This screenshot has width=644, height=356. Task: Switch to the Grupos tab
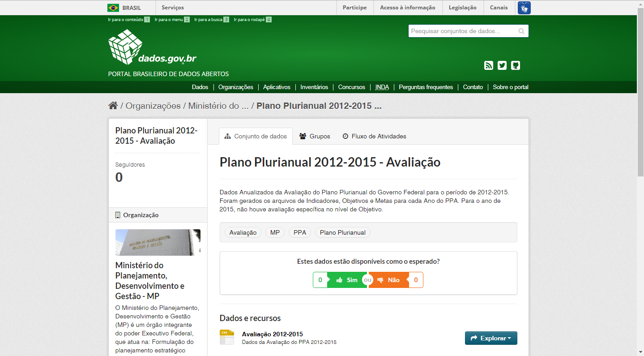(x=315, y=136)
